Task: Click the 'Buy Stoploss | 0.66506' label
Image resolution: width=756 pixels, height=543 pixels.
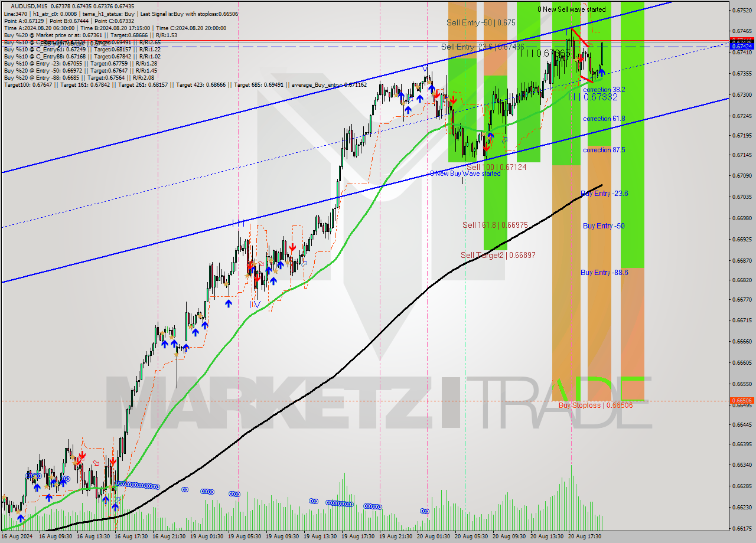Action: tap(595, 405)
